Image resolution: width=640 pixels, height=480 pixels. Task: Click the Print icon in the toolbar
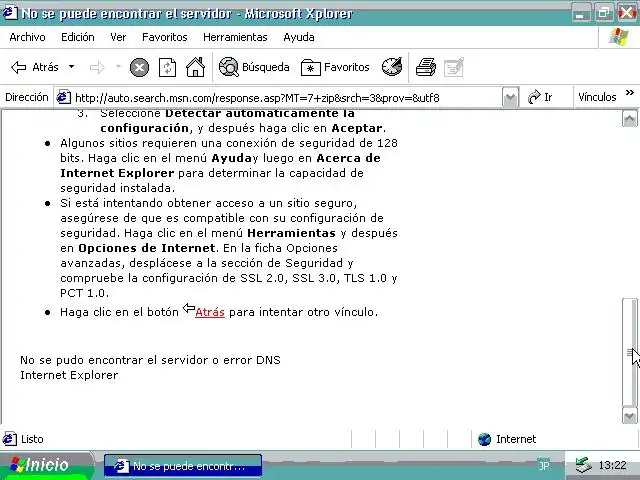coord(426,67)
